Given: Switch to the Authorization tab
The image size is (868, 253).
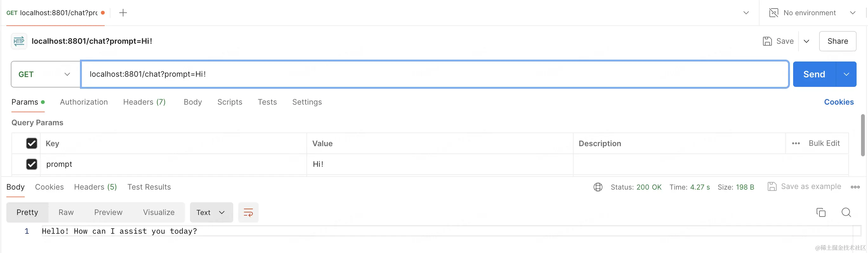Looking at the screenshot, I should tap(84, 102).
